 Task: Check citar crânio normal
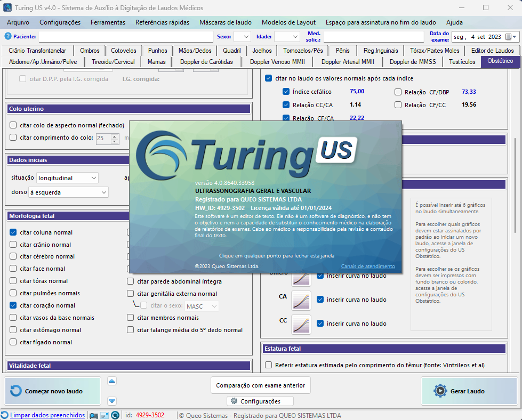pyautogui.click(x=13, y=245)
